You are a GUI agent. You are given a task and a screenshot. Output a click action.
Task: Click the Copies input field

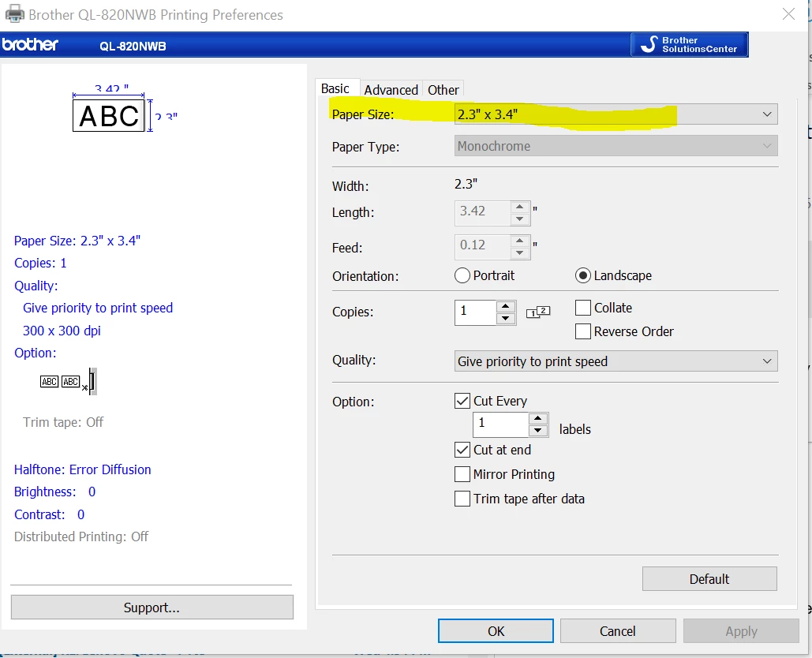(x=475, y=312)
